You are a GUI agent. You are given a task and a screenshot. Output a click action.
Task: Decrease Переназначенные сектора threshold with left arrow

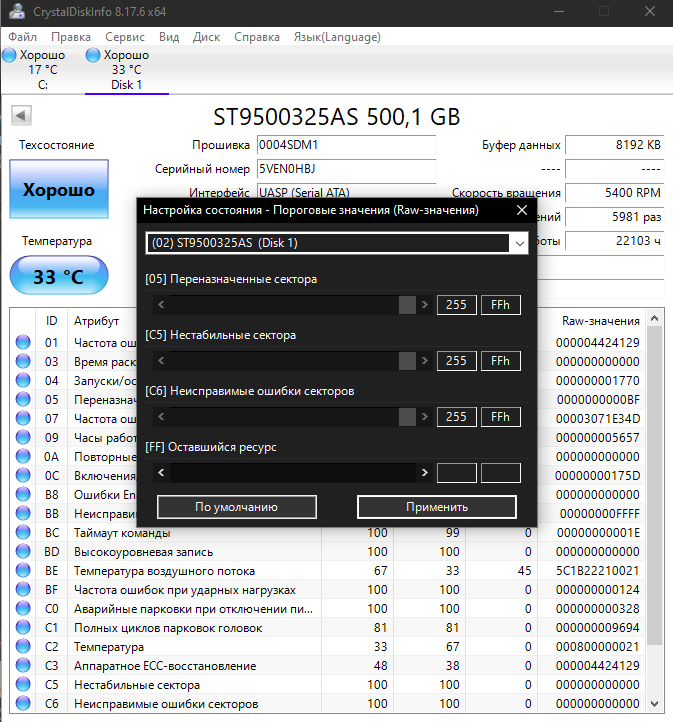(161, 305)
